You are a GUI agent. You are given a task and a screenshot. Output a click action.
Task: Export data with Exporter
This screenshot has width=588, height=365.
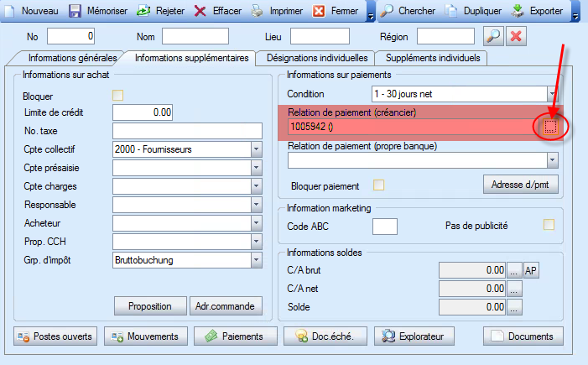[537, 11]
